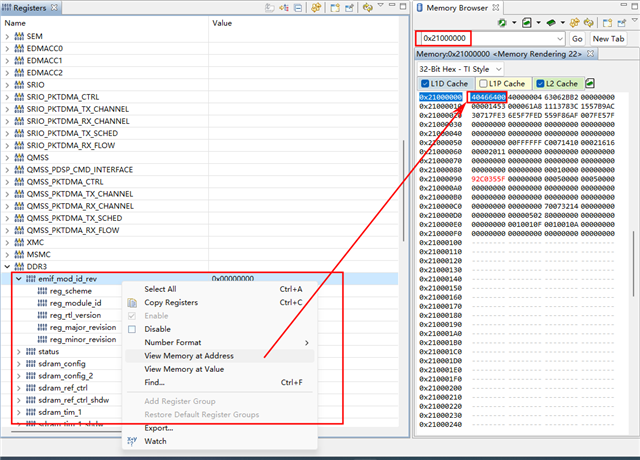Expand the sdram_config register

click(x=18, y=364)
